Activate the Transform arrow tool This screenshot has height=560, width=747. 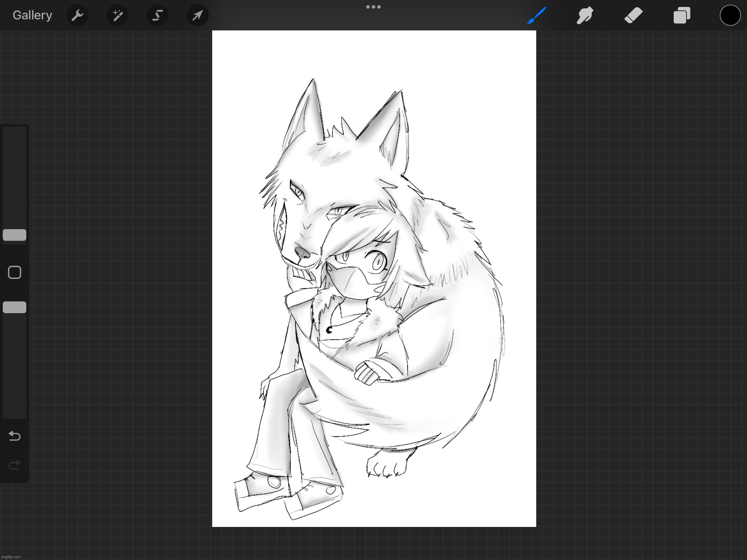[197, 15]
